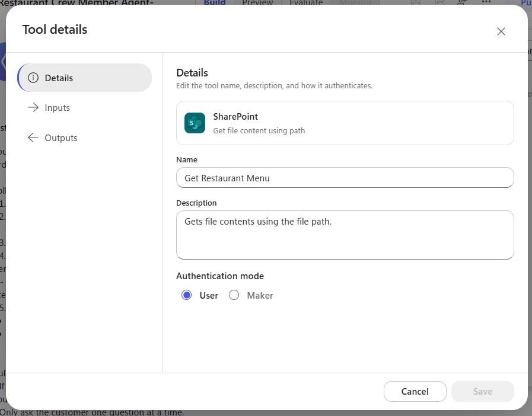Image resolution: width=532 pixels, height=416 pixels.
Task: Switch to the Inputs section
Action: (x=84, y=107)
